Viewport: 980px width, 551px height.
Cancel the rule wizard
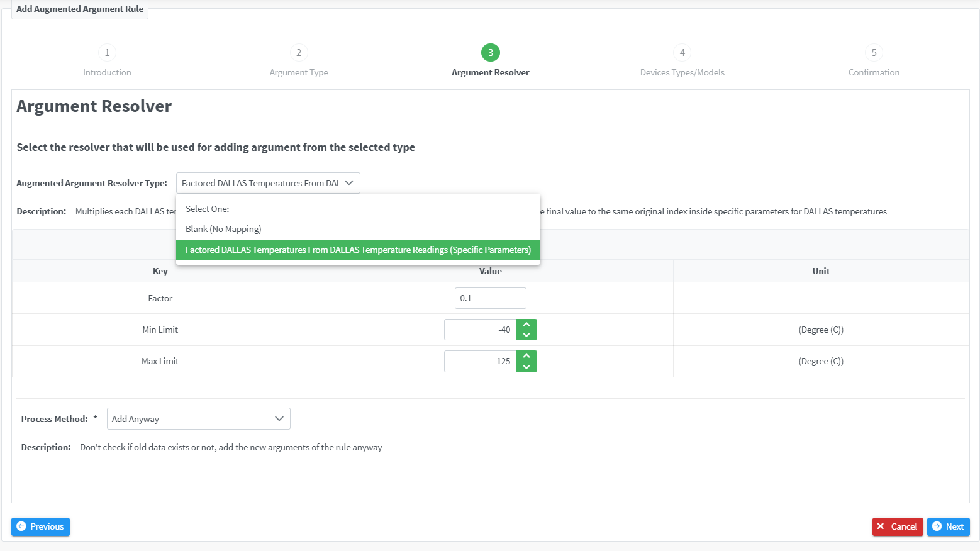pos(898,526)
